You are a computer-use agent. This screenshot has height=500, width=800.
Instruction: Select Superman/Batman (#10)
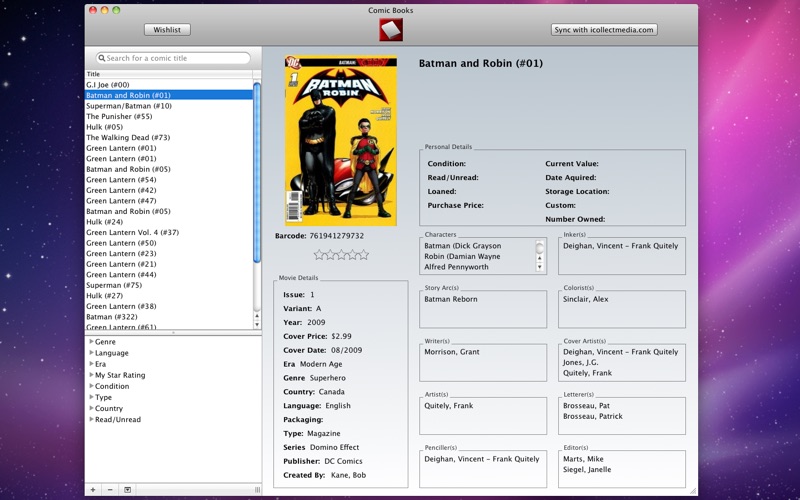click(x=169, y=106)
